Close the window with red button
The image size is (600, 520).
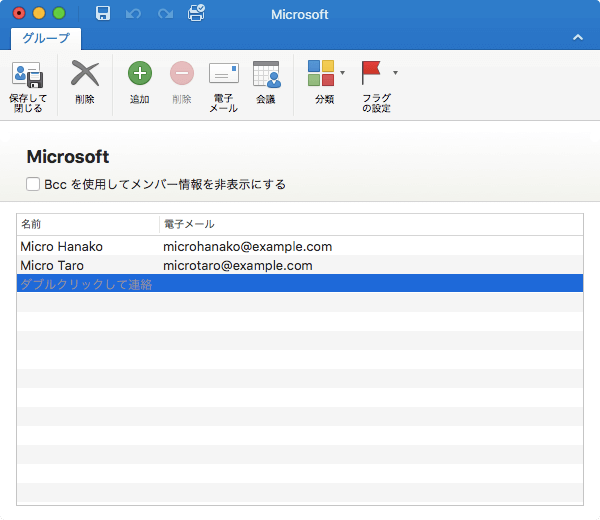(x=19, y=13)
